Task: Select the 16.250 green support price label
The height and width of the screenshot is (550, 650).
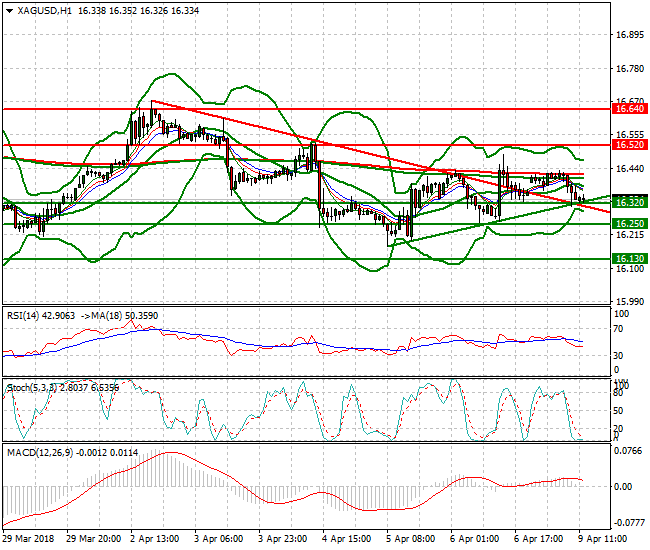Action: click(630, 224)
